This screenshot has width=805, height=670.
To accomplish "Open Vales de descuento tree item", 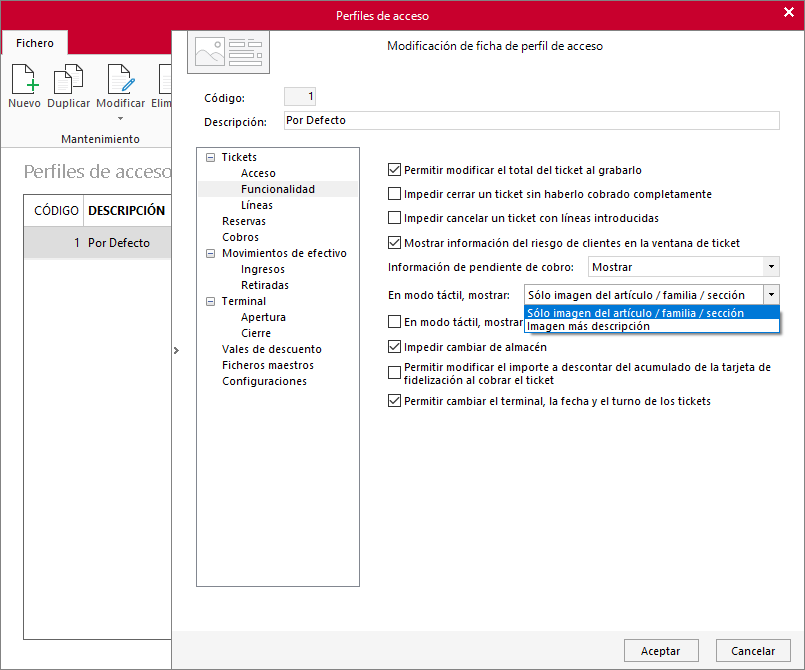I will click(x=272, y=349).
